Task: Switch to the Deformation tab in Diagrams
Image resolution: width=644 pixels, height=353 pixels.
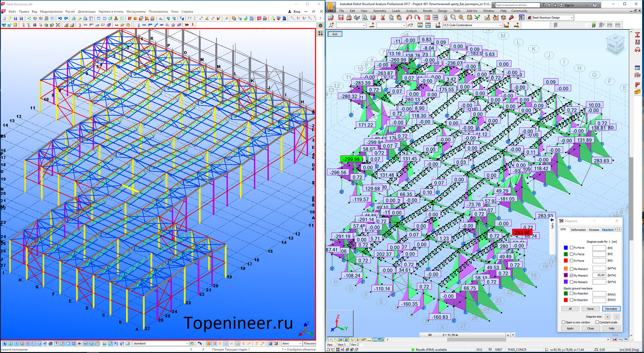Action: (578, 230)
